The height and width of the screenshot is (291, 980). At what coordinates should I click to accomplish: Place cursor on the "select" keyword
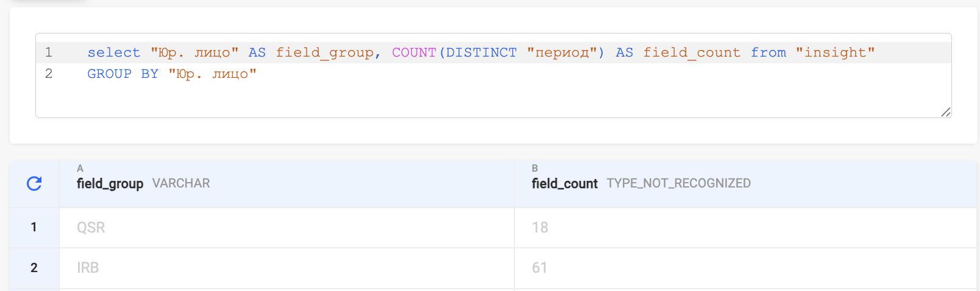click(x=113, y=53)
